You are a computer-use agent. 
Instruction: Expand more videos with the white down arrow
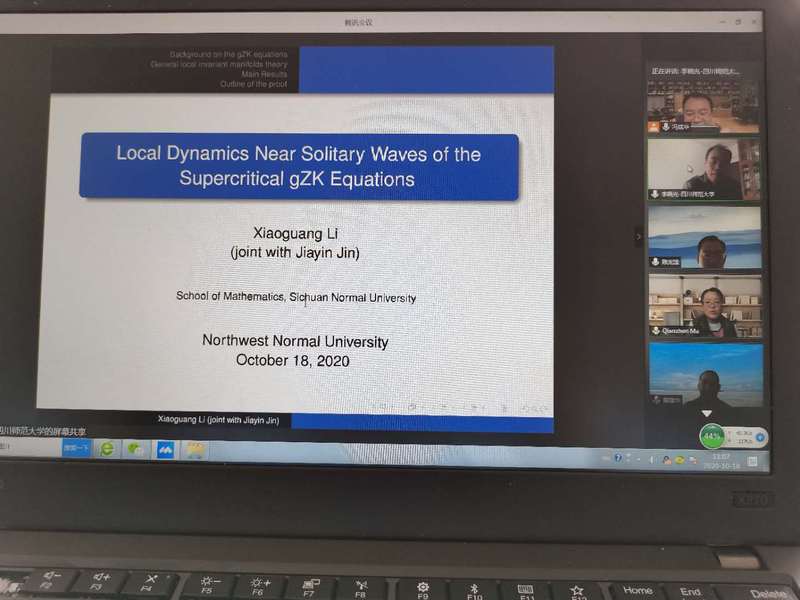(x=706, y=413)
